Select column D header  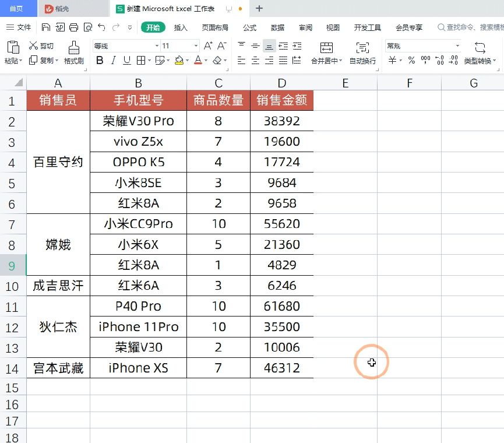(x=282, y=83)
